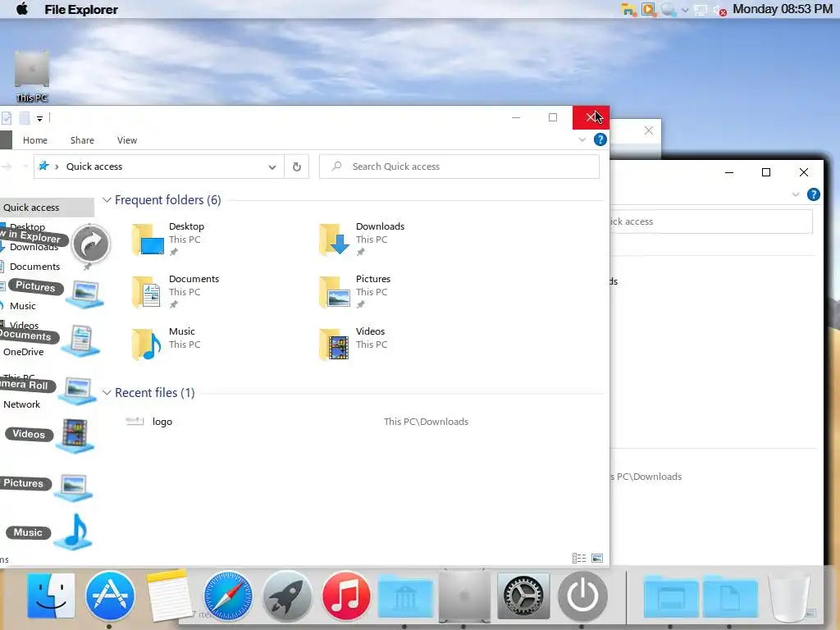Click the refresh button beside address bar
Viewport: 840px width, 630px height.
pyautogui.click(x=297, y=167)
